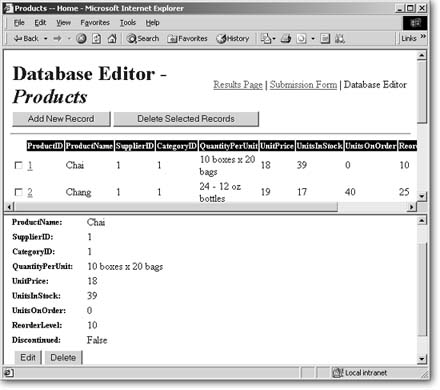Check the box for product 2 Chang
This screenshot has height=390, width=440.
19,192
